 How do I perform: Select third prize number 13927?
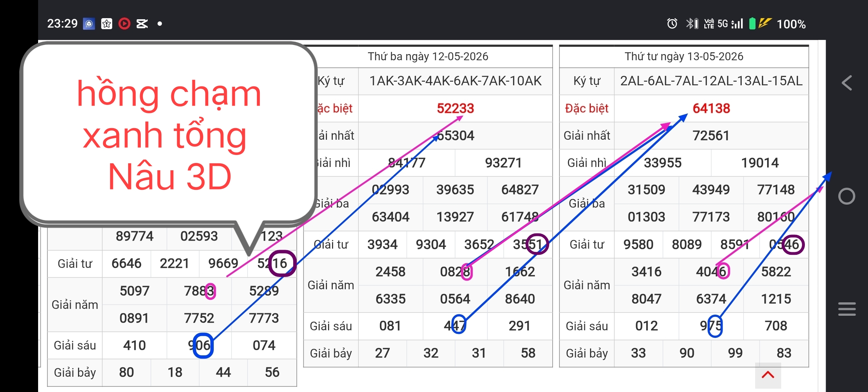click(455, 217)
